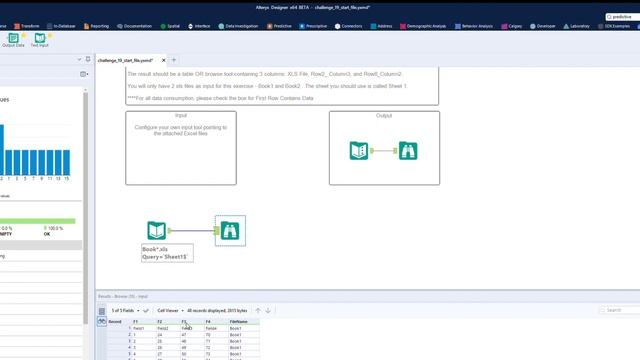Go to previous record with up arrow
This screenshot has height=360, width=640.
click(x=258, y=311)
